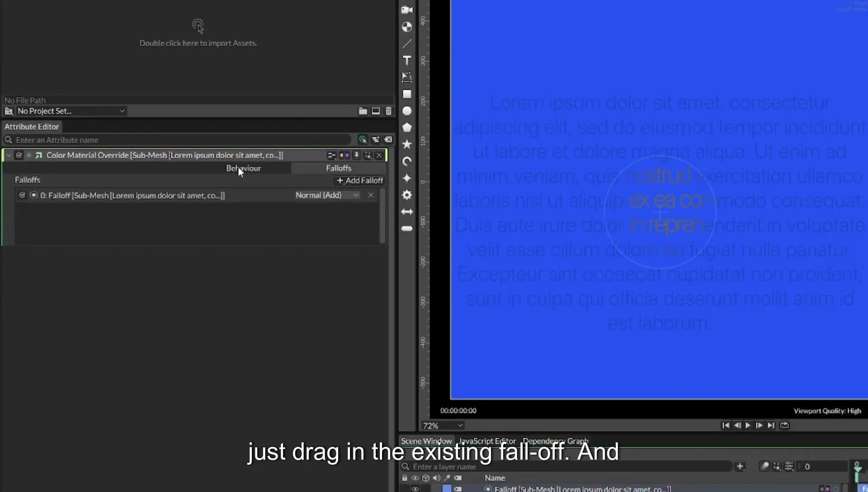The height and width of the screenshot is (492, 868).
Task: Toggle enable check on 0: Falloff entry
Action: coord(22,195)
